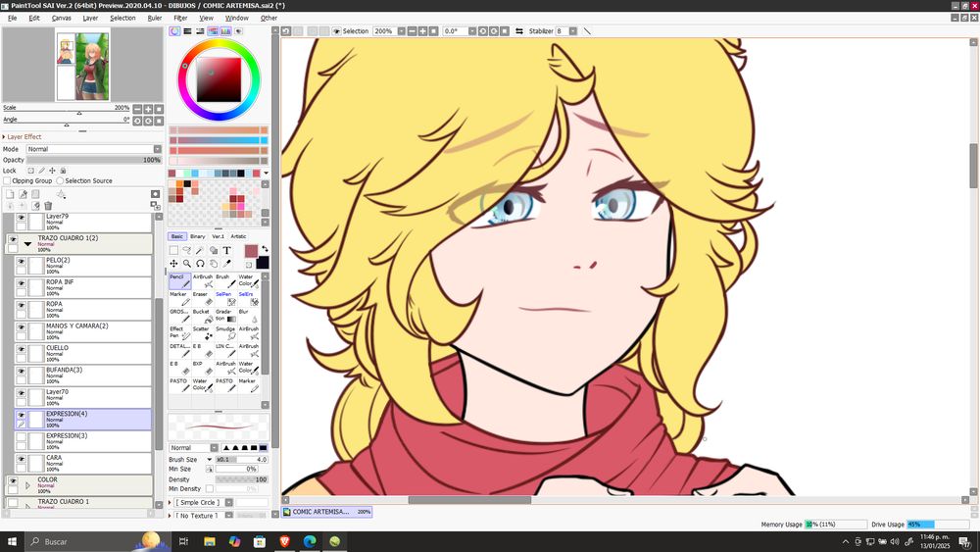
Task: Select the Smudge tool
Action: (x=225, y=333)
